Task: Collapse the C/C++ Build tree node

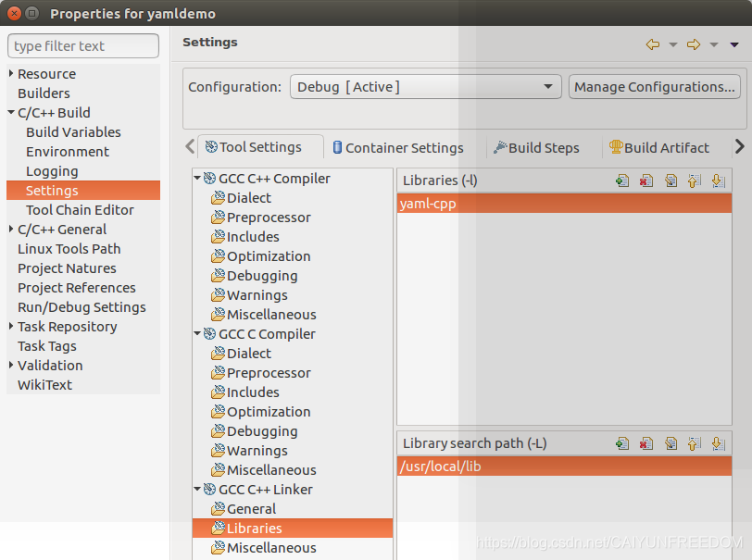Action: click(x=11, y=112)
